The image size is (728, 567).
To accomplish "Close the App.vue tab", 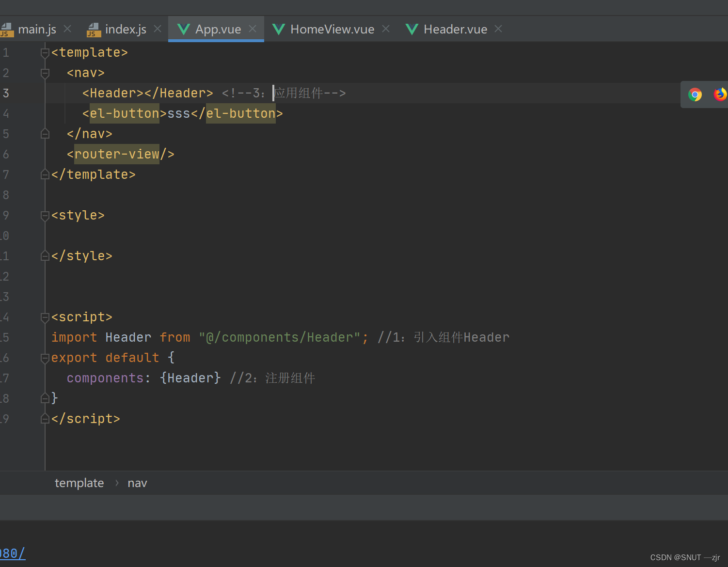I will coord(253,29).
